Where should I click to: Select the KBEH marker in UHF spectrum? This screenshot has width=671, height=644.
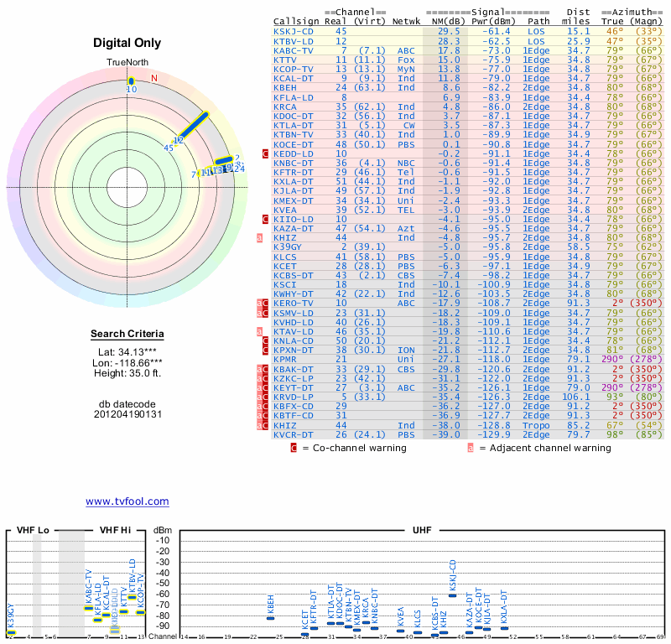tap(270, 617)
